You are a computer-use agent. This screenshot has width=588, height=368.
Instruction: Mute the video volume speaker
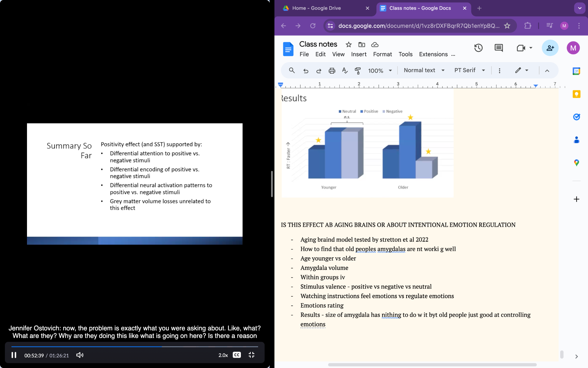coord(80,355)
